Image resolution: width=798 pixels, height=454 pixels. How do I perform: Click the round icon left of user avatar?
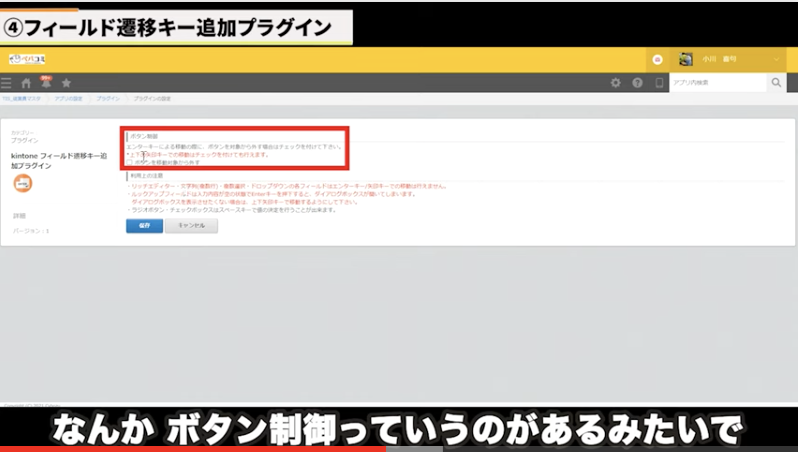coord(658,60)
